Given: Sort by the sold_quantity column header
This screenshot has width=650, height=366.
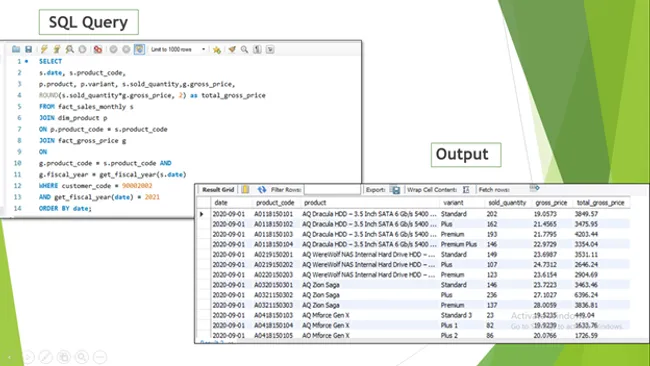Looking at the screenshot, I should [507, 203].
